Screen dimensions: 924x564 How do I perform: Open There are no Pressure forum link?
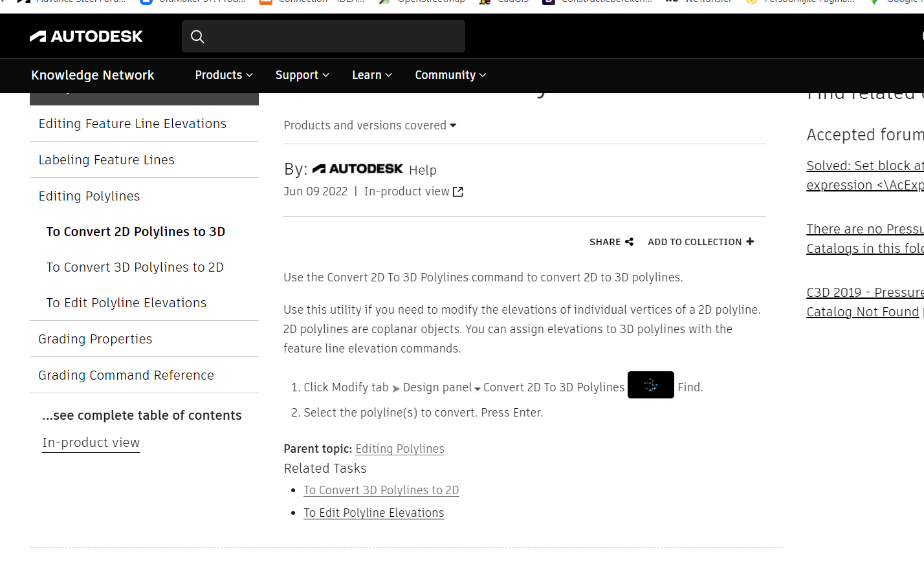click(x=865, y=239)
